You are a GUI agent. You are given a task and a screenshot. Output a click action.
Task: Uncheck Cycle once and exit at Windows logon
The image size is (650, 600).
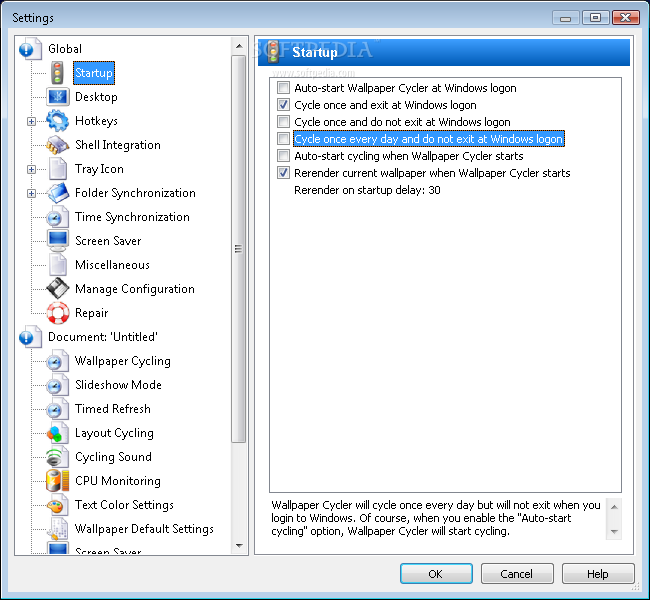coord(284,105)
